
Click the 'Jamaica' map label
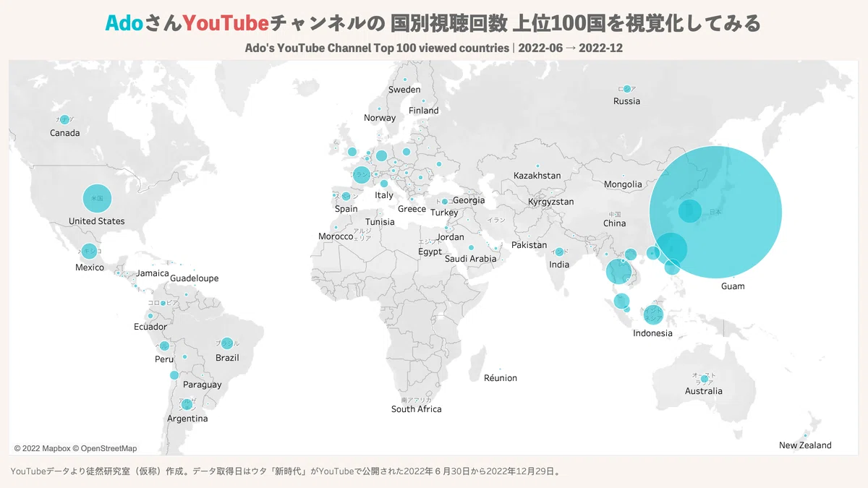click(x=153, y=273)
